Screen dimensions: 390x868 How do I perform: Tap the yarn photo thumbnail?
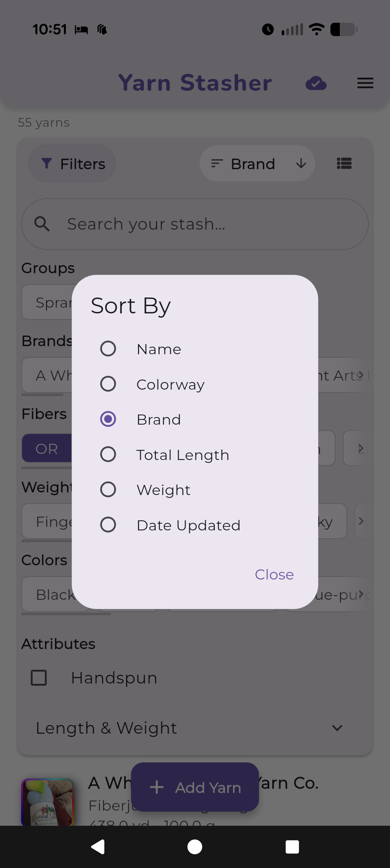pos(48,802)
